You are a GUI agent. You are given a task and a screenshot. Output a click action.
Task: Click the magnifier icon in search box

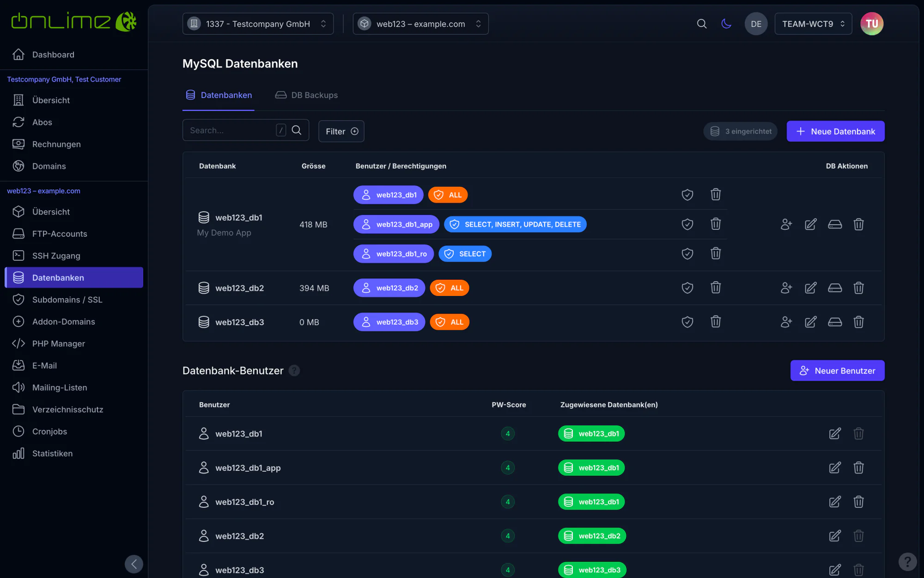pyautogui.click(x=297, y=130)
